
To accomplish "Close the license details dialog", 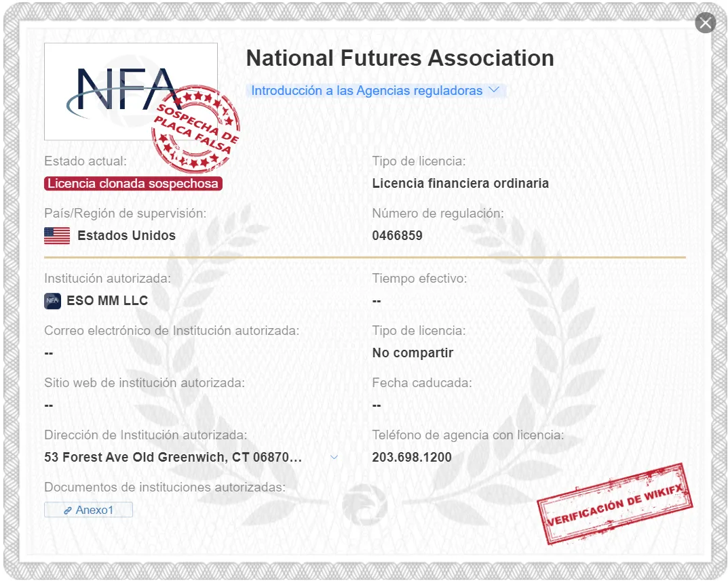I will pyautogui.click(x=705, y=22).
